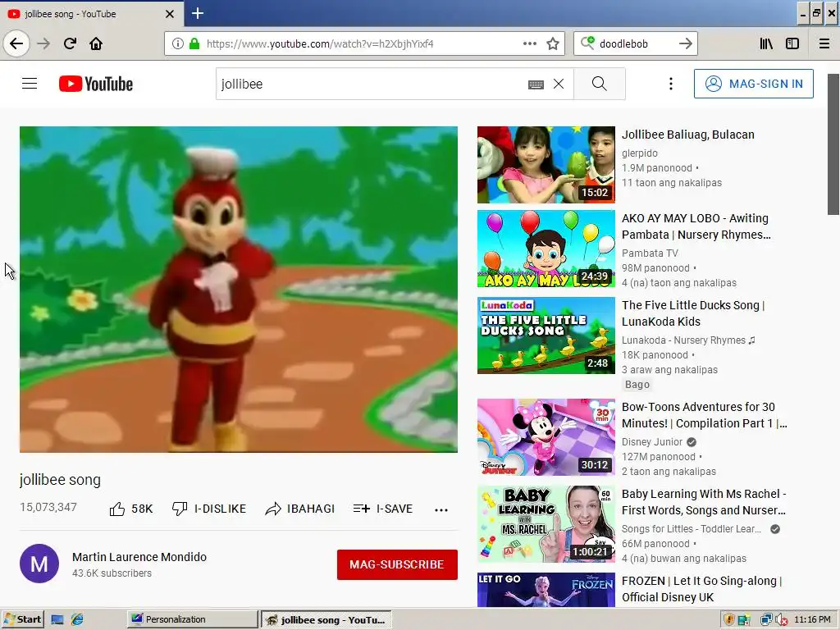Click the green padlock security icon

coord(194,43)
